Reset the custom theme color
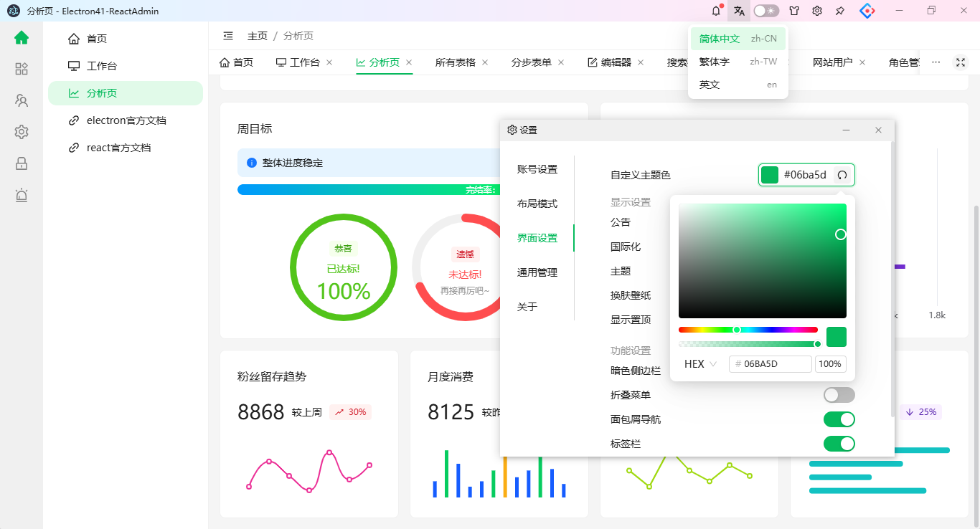The image size is (980, 529). (842, 175)
